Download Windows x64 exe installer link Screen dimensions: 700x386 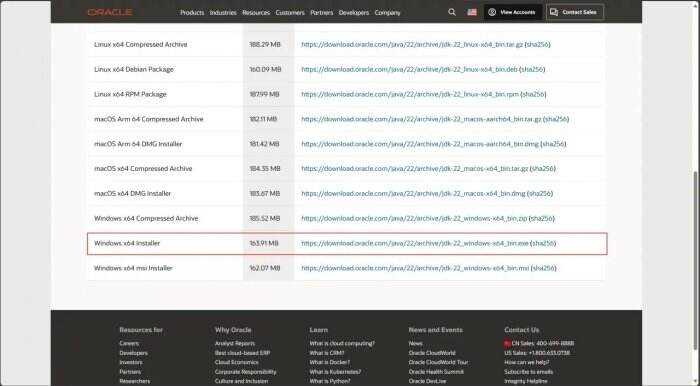click(x=415, y=244)
